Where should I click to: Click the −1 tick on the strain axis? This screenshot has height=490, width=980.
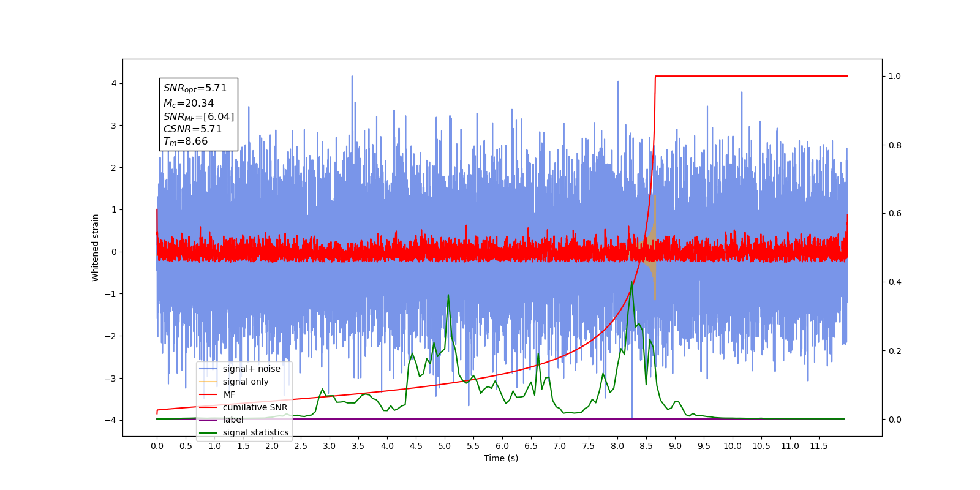(x=111, y=294)
